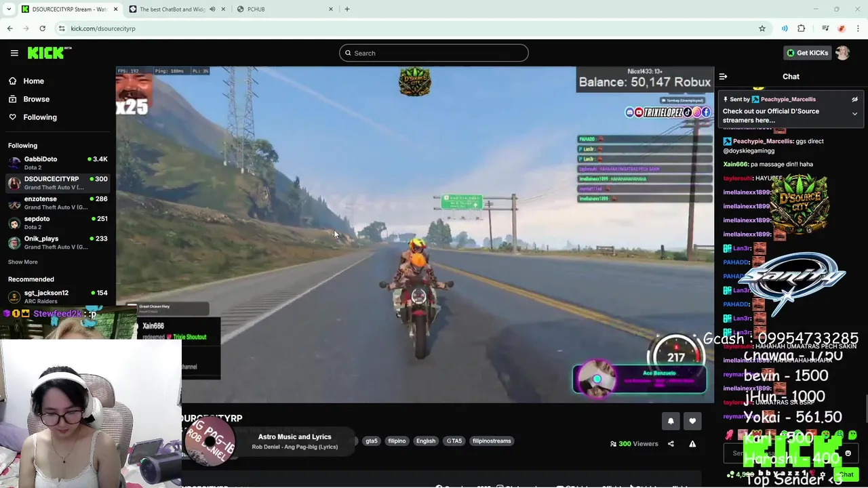Open user profile avatar menu
This screenshot has width=868, height=488.
click(843, 53)
